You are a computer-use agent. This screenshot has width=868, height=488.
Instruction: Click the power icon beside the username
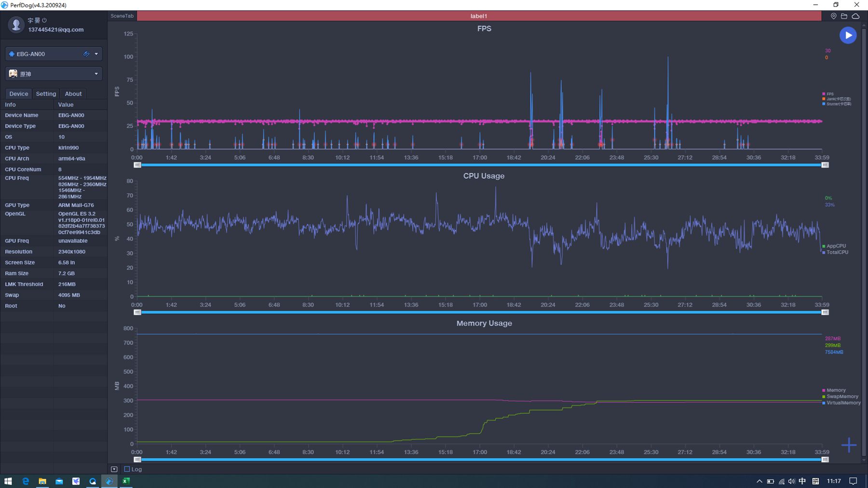pyautogui.click(x=44, y=20)
